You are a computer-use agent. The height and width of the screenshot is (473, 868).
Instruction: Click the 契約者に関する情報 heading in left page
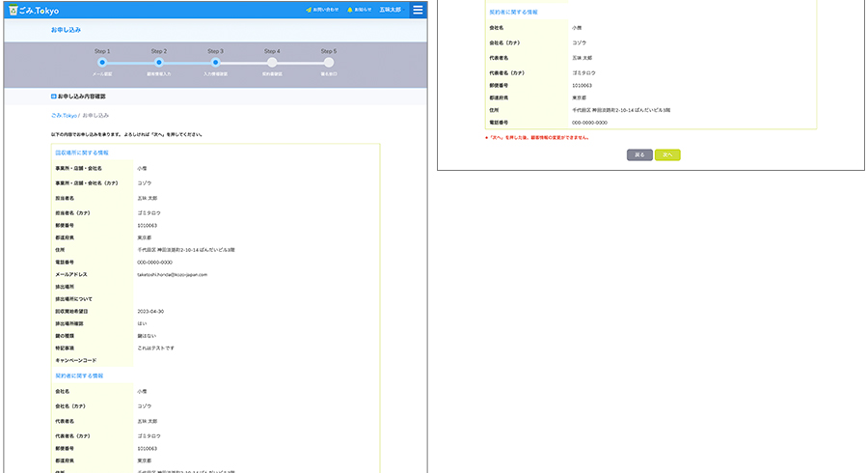[x=79, y=376]
